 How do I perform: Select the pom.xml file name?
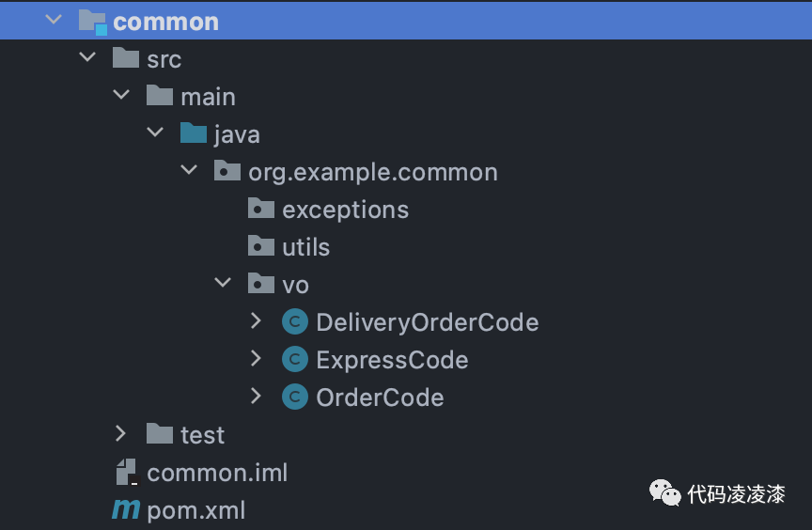coord(195,510)
